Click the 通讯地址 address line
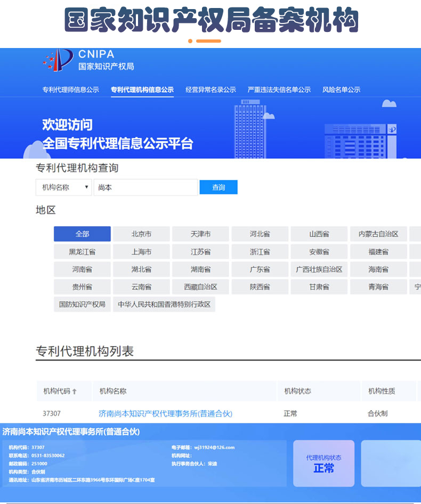421x504 pixels. point(82,480)
